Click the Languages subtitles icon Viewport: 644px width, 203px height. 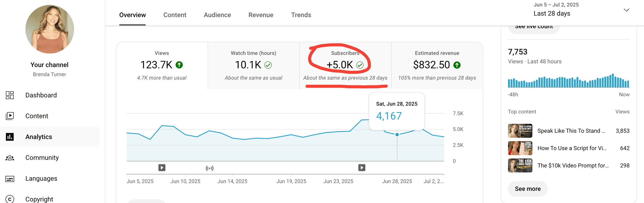10,179
